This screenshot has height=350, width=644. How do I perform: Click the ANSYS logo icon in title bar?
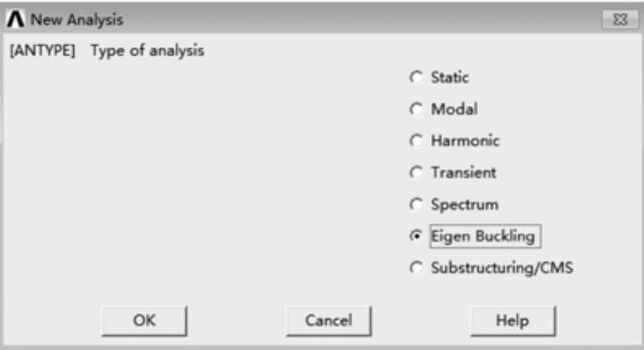pos(18,19)
